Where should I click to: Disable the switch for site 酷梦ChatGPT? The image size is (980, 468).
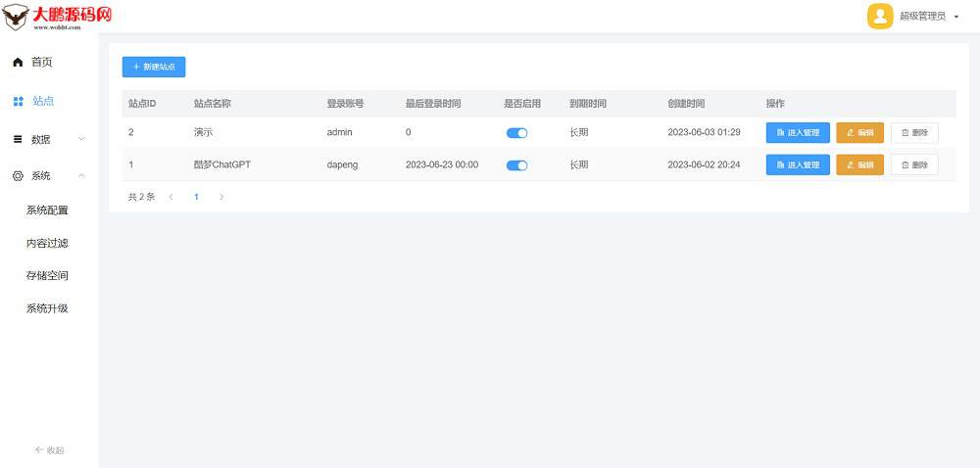(x=516, y=165)
